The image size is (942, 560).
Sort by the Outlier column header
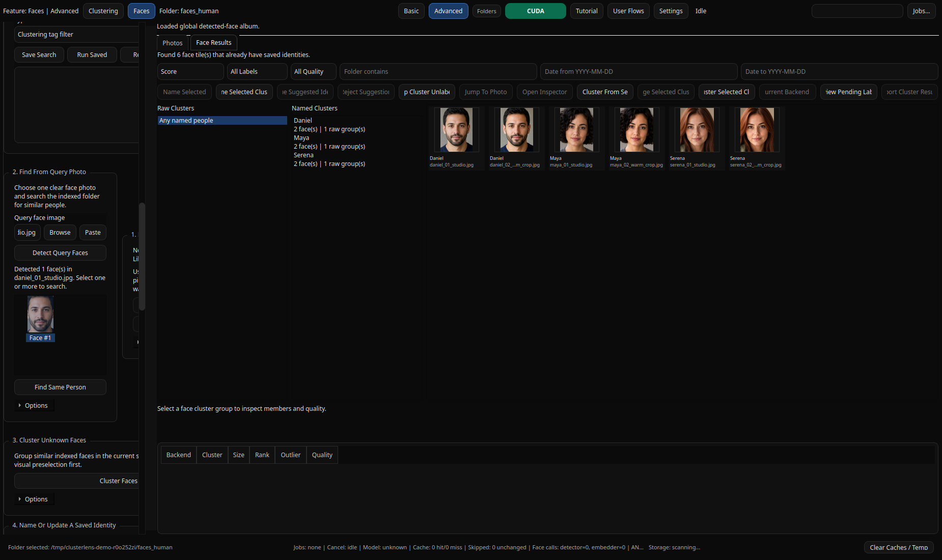pyautogui.click(x=291, y=455)
